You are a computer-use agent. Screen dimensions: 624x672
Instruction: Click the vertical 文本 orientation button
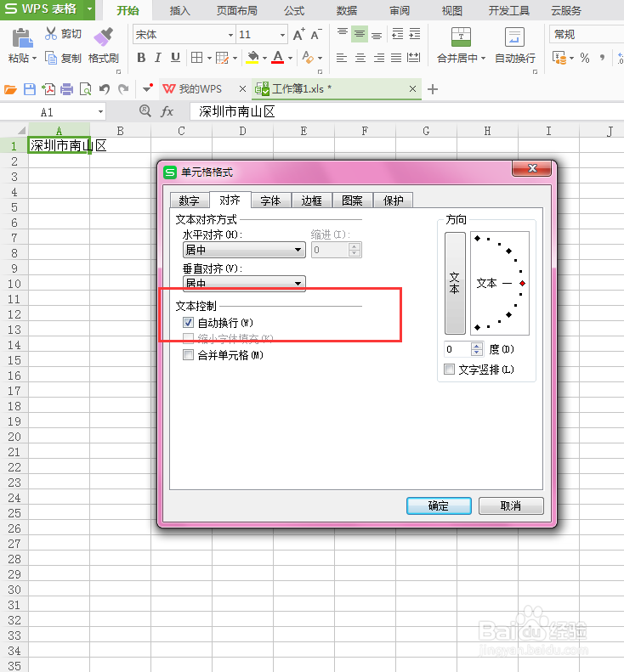(x=455, y=283)
